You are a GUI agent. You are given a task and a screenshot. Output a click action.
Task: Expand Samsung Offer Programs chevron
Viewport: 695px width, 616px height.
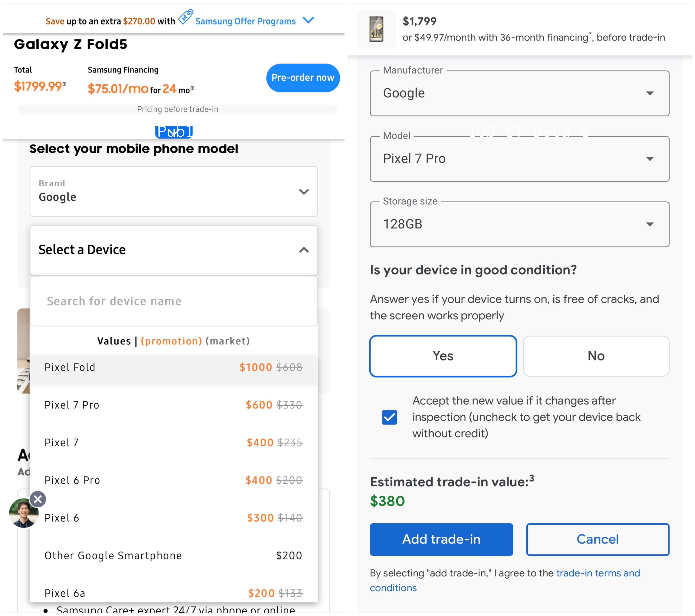308,20
